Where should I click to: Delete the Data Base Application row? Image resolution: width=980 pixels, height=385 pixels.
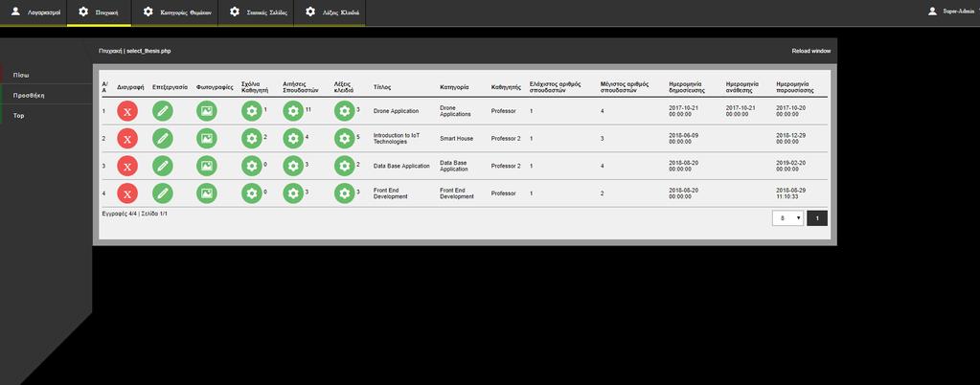pyautogui.click(x=127, y=167)
